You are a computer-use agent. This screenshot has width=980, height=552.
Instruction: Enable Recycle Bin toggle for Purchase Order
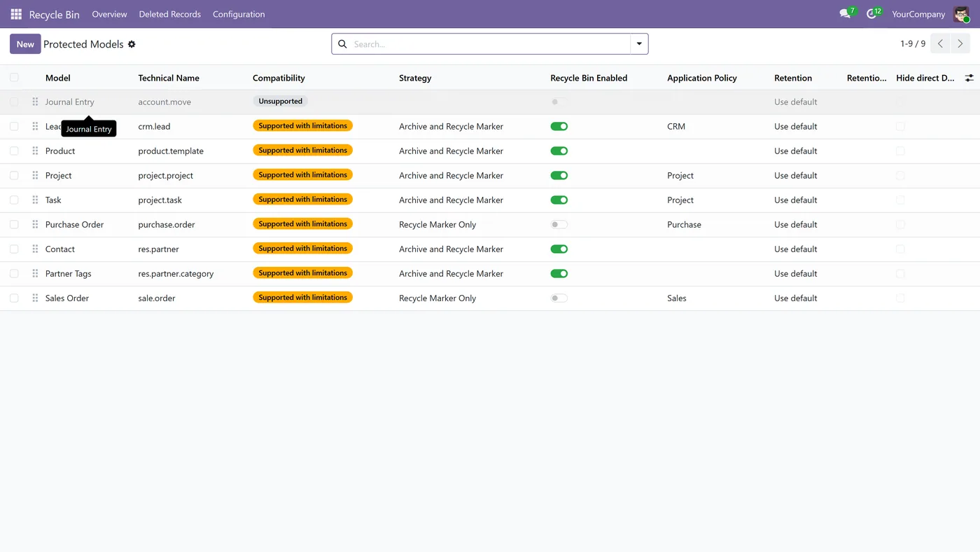[x=559, y=224]
